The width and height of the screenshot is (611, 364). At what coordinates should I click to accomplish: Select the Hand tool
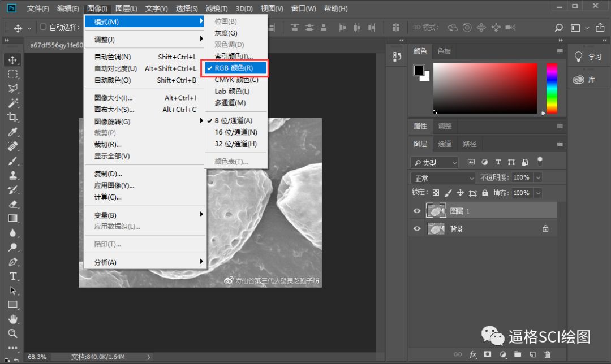coord(12,319)
